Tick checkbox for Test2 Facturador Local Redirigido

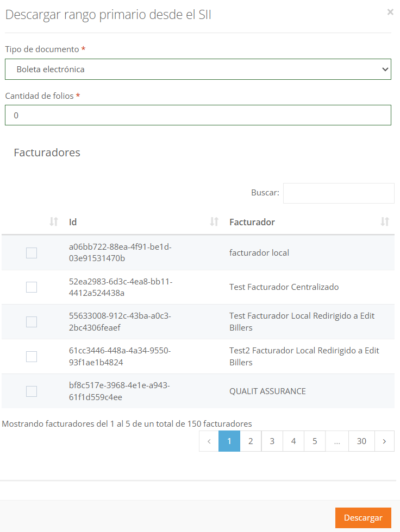(x=32, y=357)
